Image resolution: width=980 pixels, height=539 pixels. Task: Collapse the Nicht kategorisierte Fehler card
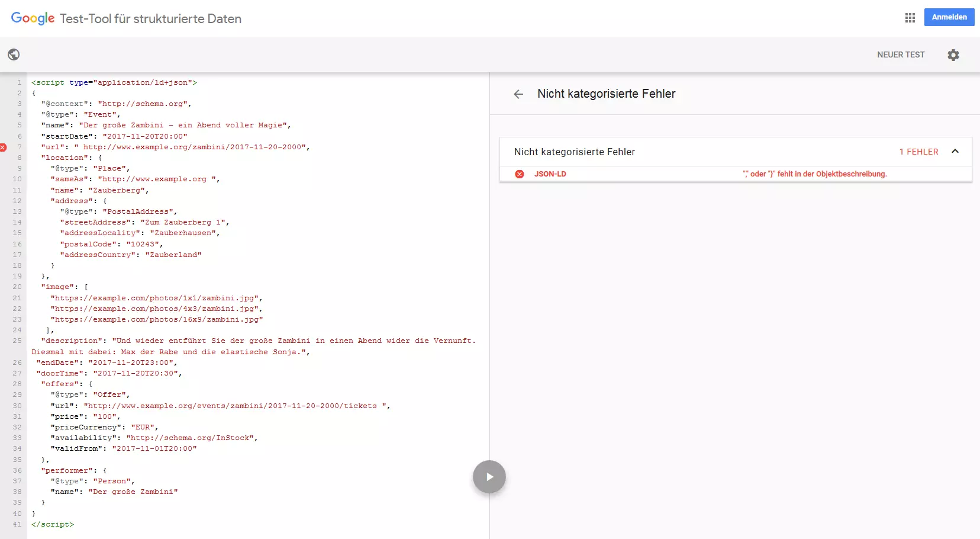(x=955, y=152)
